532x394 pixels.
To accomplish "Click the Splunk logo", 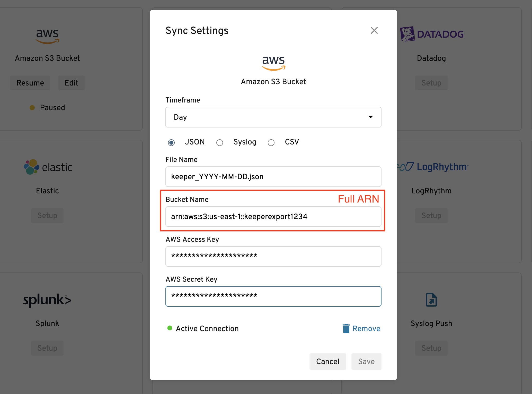I will point(47,300).
